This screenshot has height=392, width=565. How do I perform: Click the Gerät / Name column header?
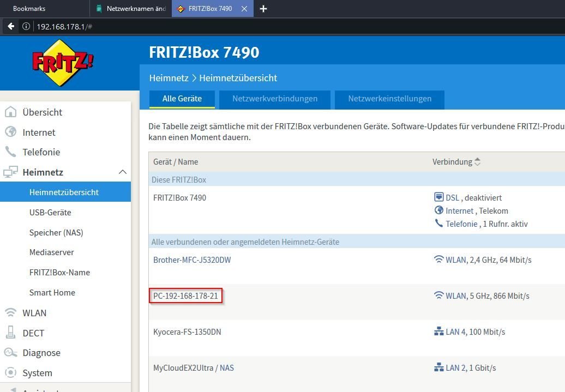(x=176, y=162)
